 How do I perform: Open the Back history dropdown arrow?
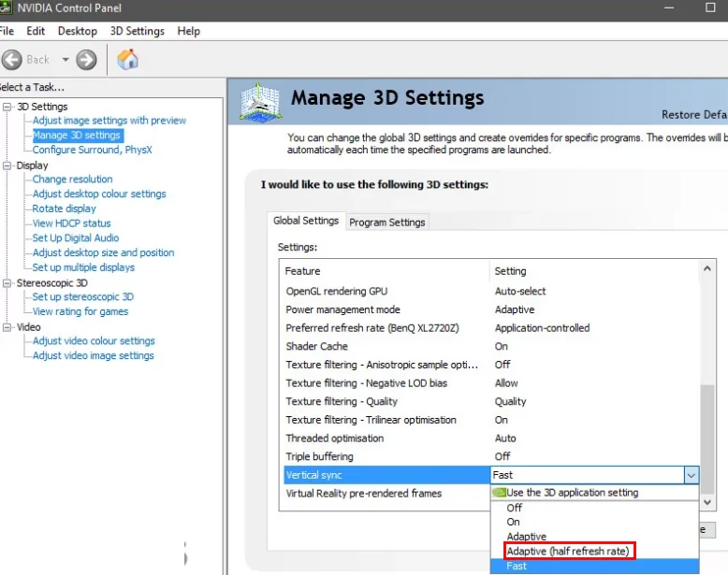(66, 60)
